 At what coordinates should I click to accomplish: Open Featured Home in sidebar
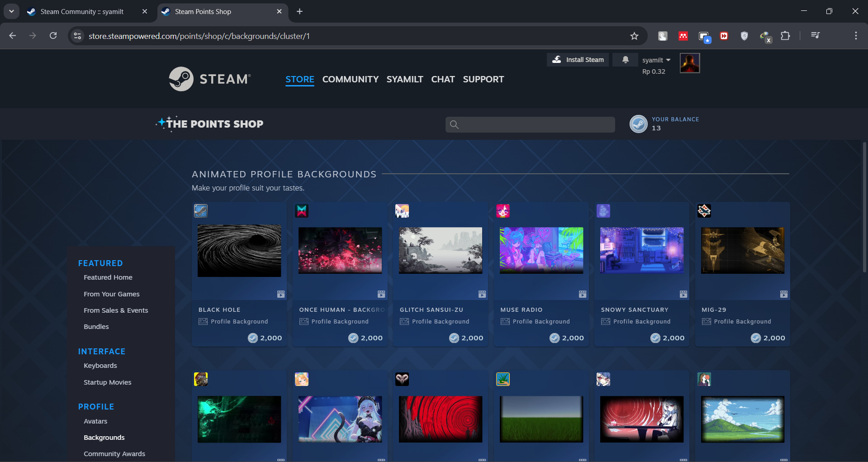point(108,277)
